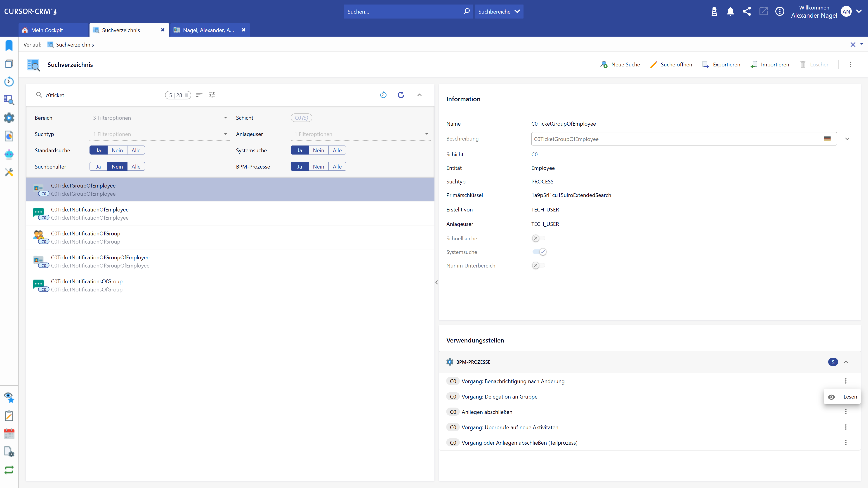
Task: Collapse the BPM-PROZESSE section
Action: (x=846, y=362)
